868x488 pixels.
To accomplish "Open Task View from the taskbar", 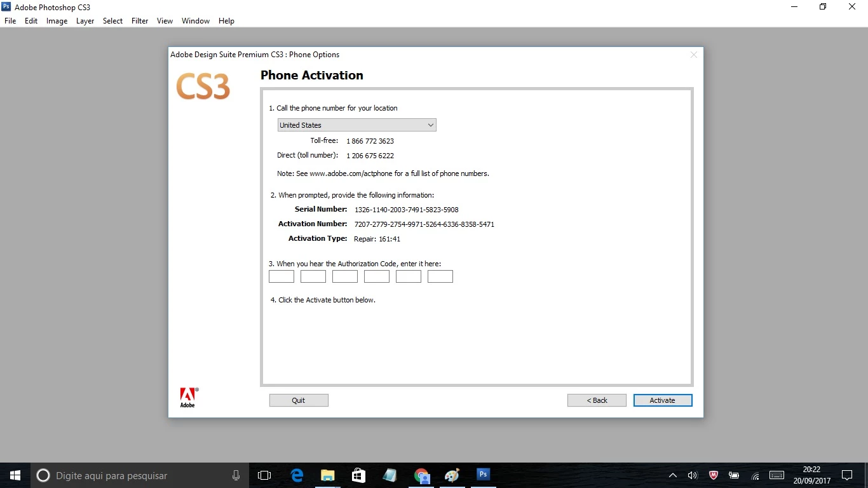I will click(x=264, y=475).
